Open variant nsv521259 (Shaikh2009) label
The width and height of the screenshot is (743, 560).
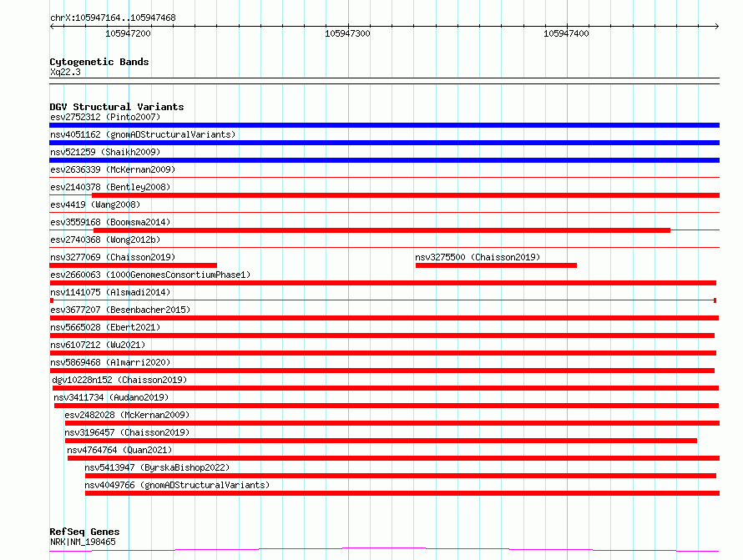coord(105,152)
